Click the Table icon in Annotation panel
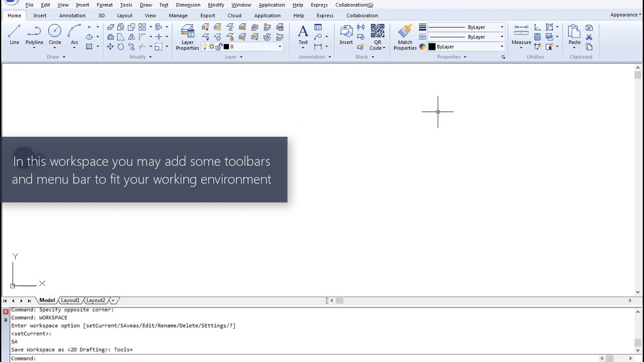This screenshot has width=644, height=362. tap(318, 27)
